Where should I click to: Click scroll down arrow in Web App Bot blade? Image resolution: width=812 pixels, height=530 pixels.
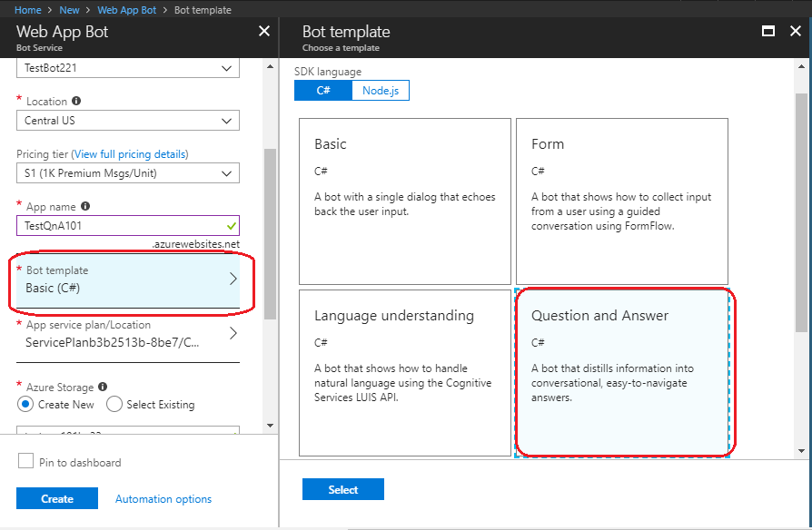pyautogui.click(x=270, y=426)
